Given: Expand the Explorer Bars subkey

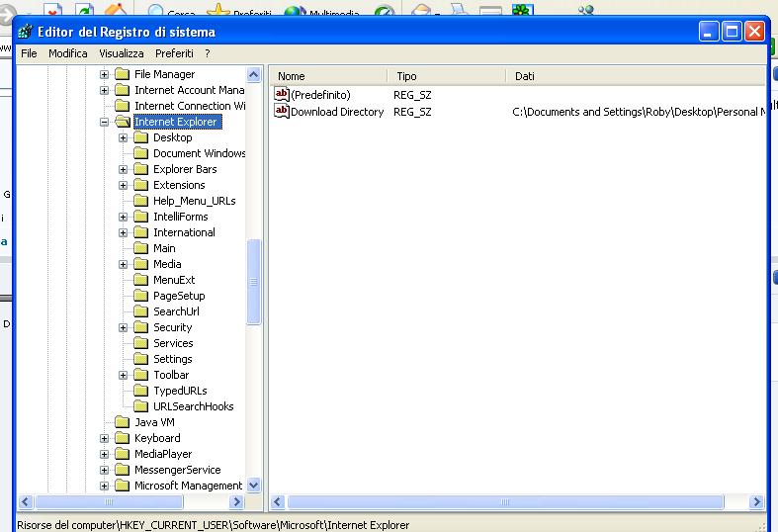Looking at the screenshot, I should tap(123, 170).
